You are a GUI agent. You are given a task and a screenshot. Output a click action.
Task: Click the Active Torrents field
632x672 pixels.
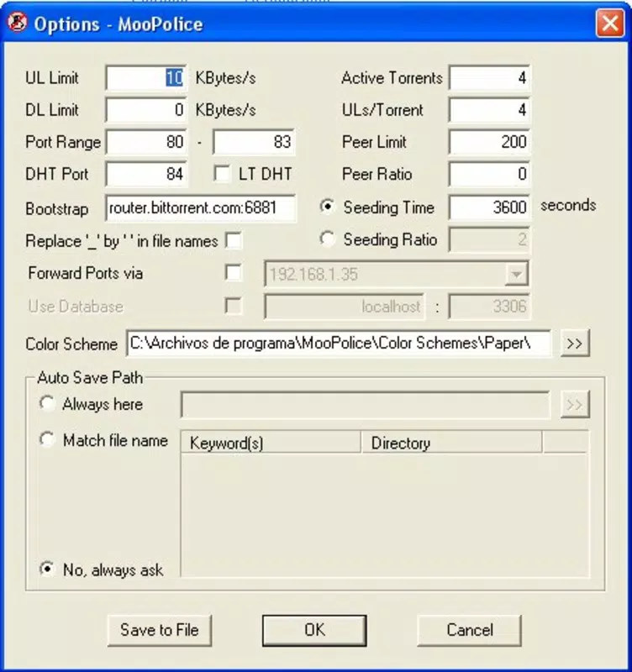coord(489,78)
